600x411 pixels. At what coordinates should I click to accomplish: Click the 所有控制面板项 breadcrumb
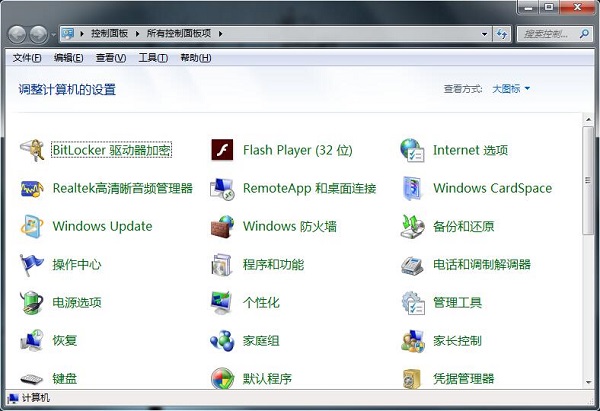coord(179,34)
